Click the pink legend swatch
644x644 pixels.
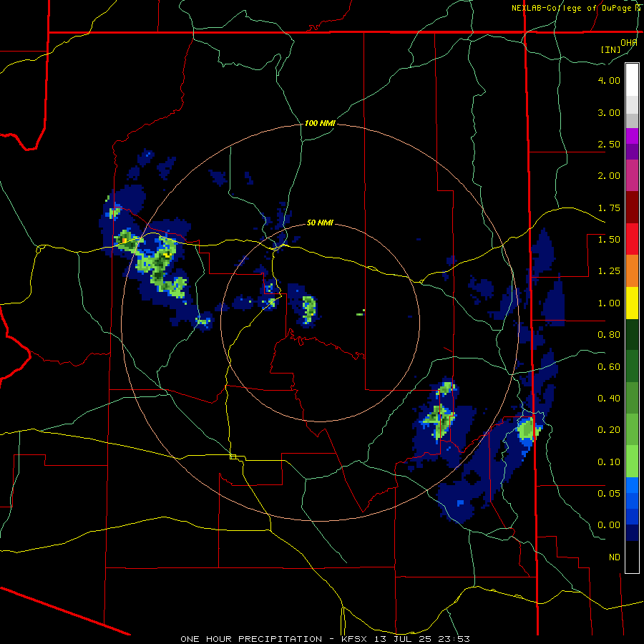(x=632, y=176)
